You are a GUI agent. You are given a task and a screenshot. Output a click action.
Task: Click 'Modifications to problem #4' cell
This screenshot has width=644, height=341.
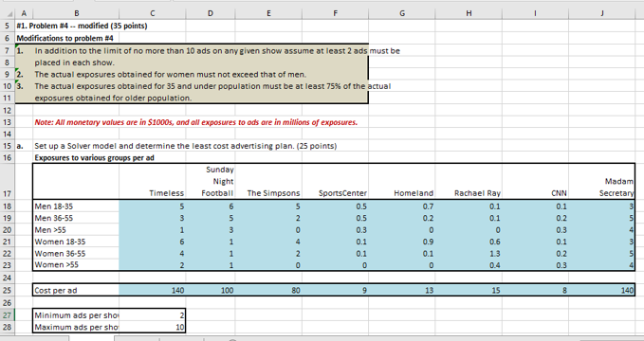click(x=64, y=38)
